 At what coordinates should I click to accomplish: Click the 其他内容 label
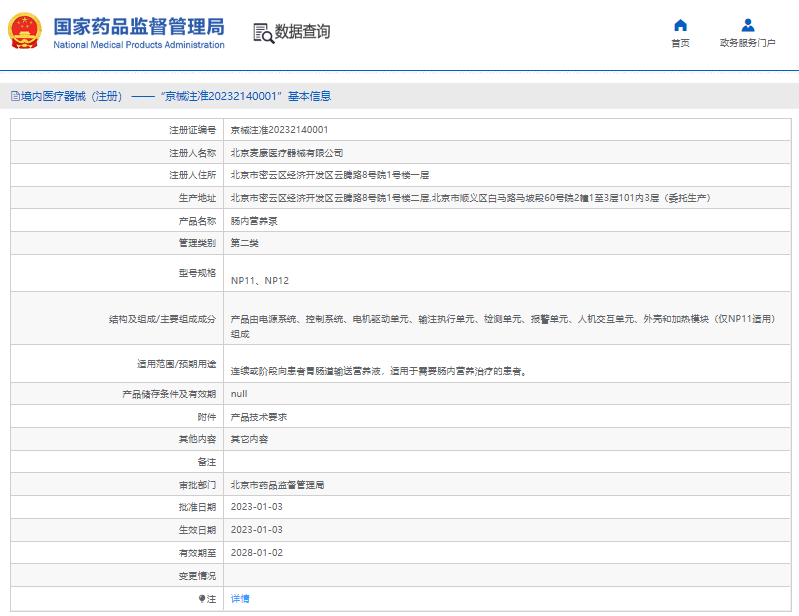tap(197, 439)
